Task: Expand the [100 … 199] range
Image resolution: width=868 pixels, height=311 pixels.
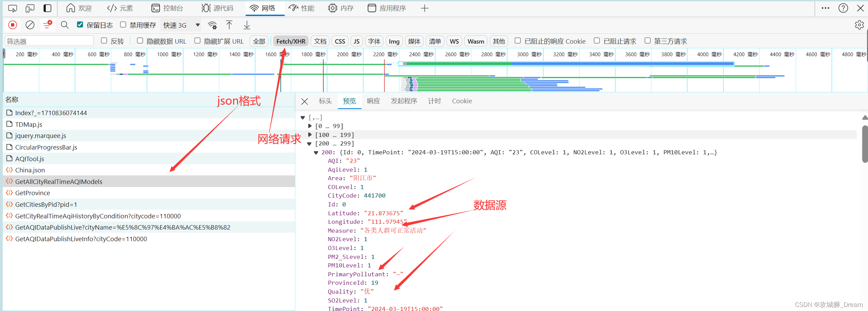Action: tap(310, 135)
